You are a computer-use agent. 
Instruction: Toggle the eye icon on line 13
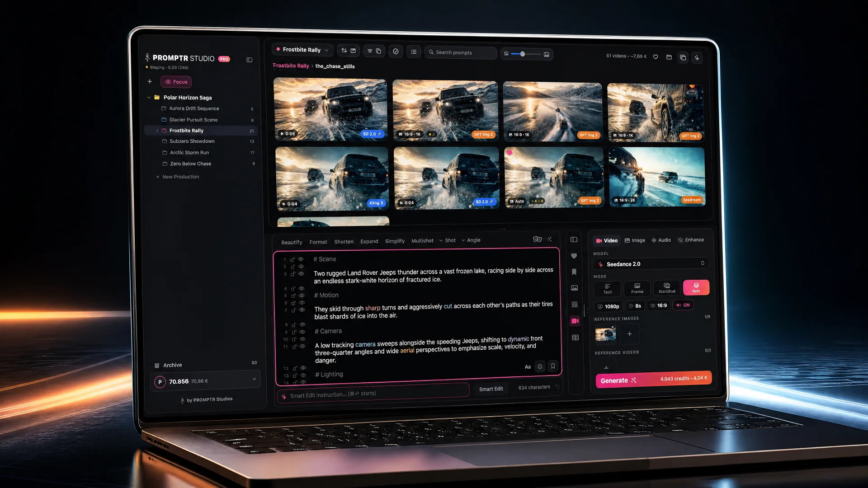[x=303, y=375]
